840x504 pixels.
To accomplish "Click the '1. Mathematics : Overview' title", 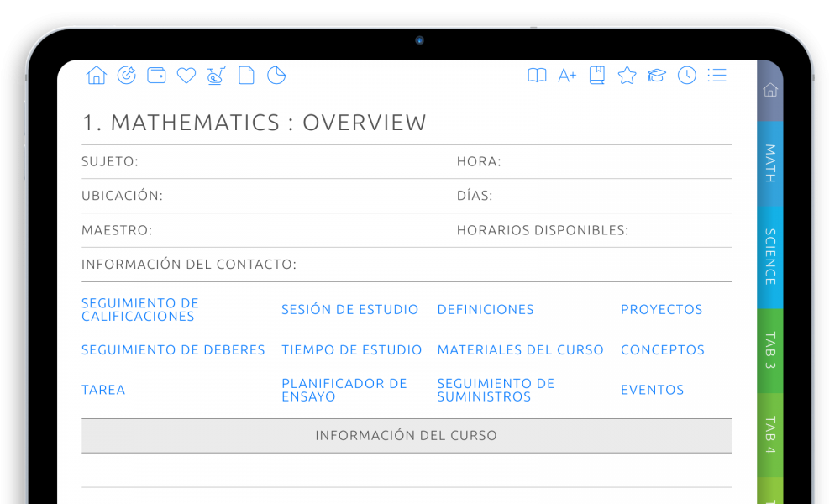I will 254,123.
